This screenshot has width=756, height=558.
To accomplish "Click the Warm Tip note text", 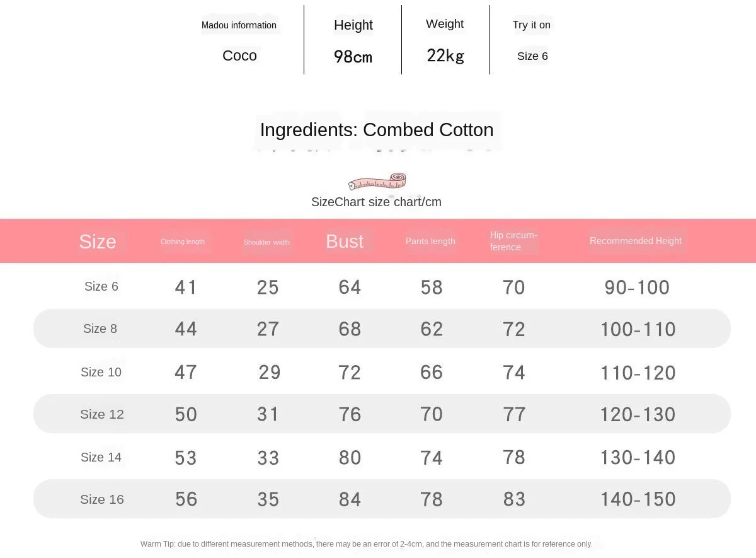I will (x=366, y=543).
